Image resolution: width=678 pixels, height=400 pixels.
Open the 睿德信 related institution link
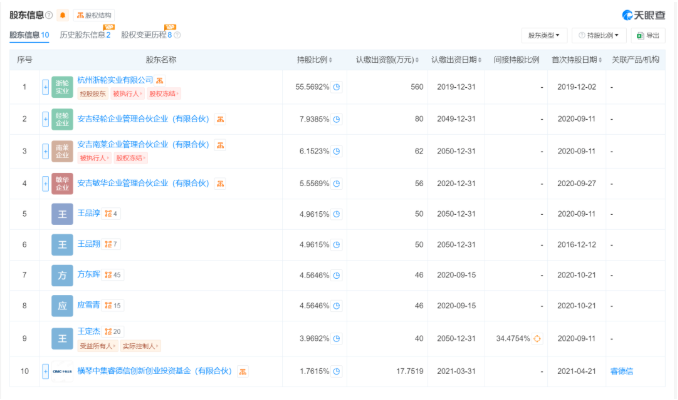click(622, 371)
